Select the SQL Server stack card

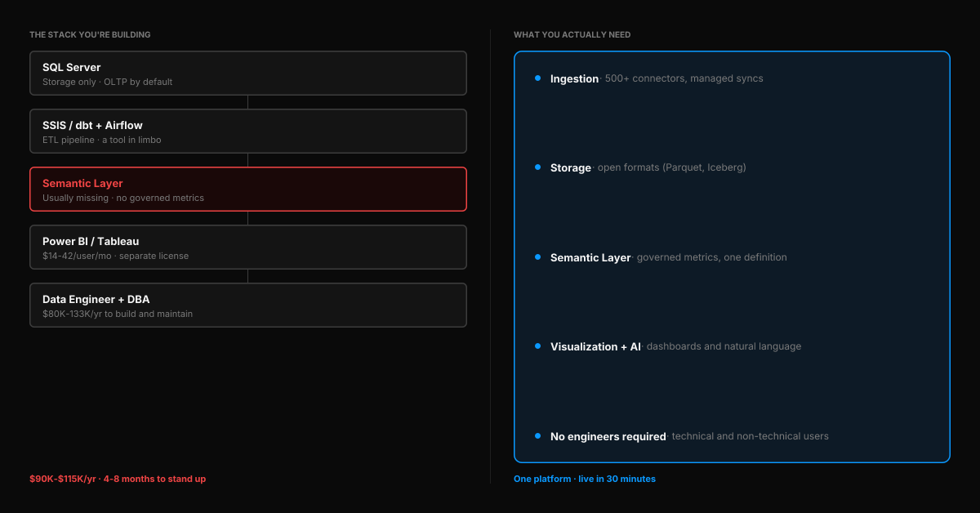pyautogui.click(x=248, y=74)
